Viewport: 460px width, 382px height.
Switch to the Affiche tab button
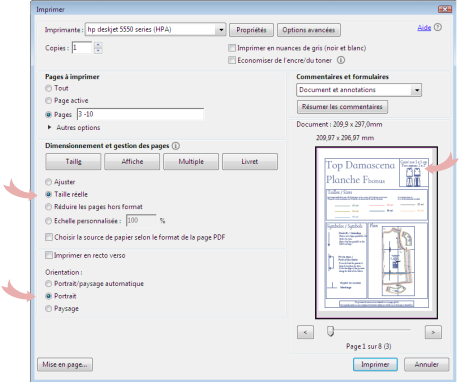pyautogui.click(x=132, y=162)
